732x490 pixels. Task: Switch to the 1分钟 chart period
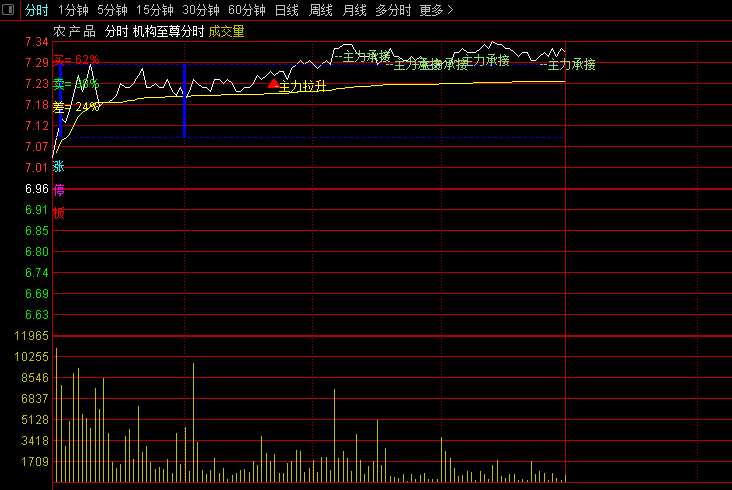coord(73,10)
